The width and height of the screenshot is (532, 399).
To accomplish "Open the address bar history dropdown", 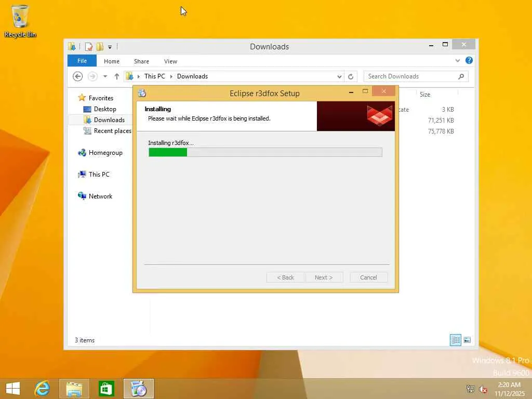I will coord(339,77).
